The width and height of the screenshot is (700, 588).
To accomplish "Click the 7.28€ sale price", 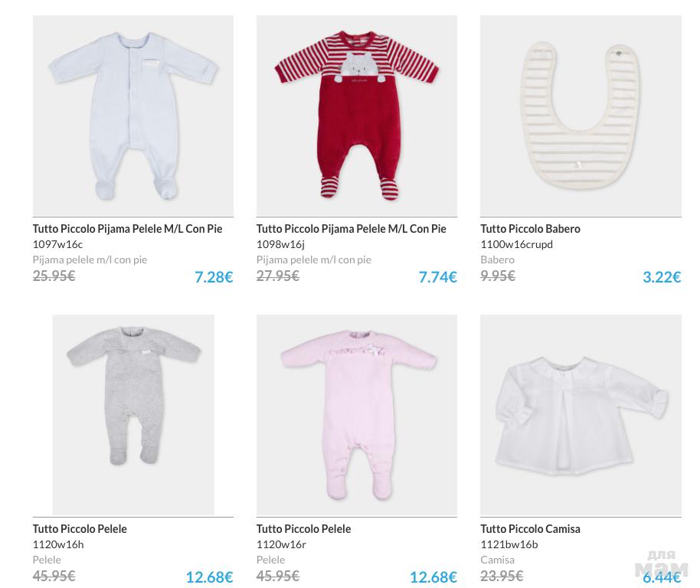I will click(x=214, y=277).
